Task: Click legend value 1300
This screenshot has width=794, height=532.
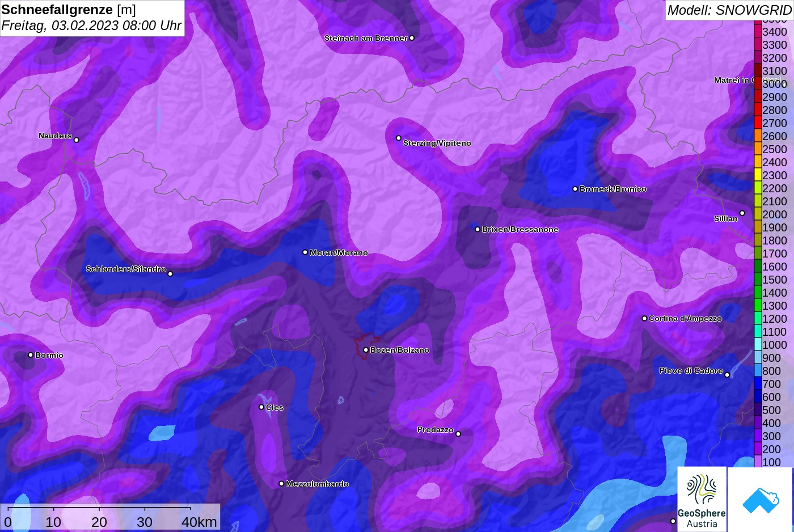Action: [x=775, y=306]
